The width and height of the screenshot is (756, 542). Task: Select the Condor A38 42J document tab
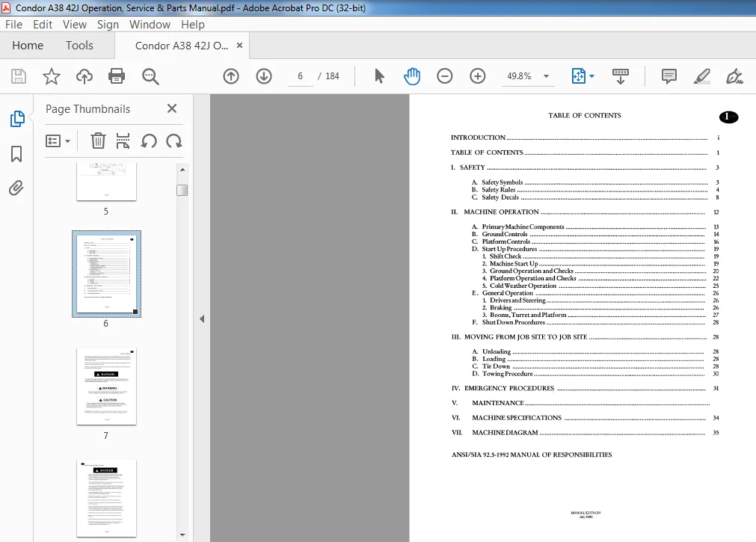(x=181, y=46)
